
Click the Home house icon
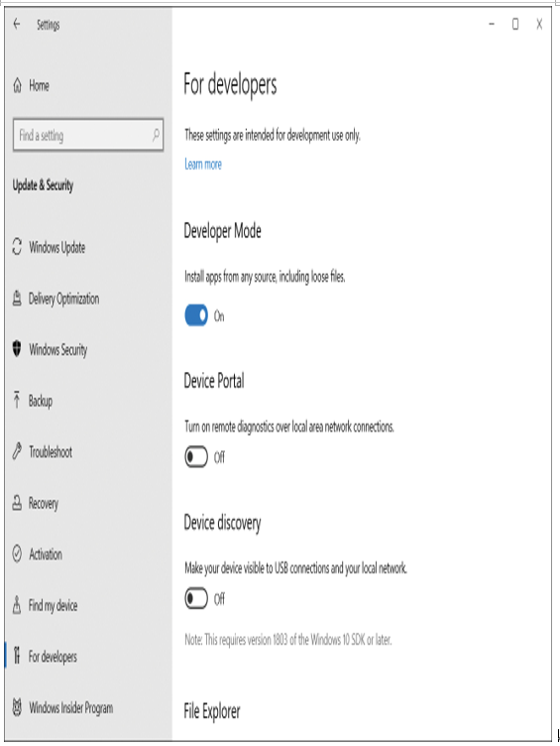[x=18, y=85]
